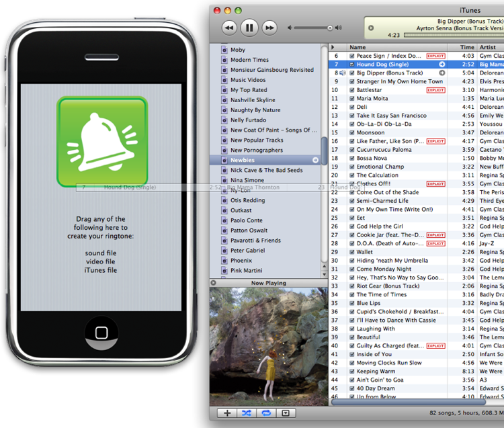The height and width of the screenshot is (428, 504).
Task: Sort by the Name column header
Action: coord(397,47)
